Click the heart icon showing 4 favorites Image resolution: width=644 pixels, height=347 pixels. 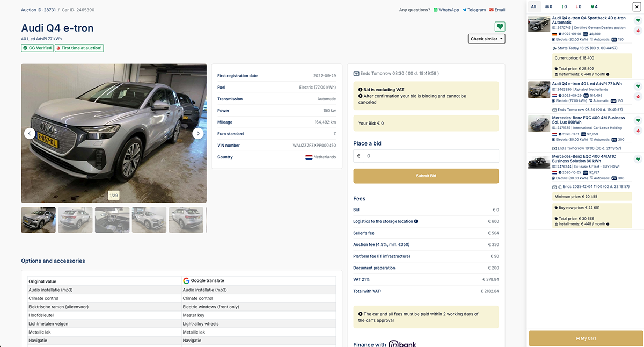[x=594, y=6]
